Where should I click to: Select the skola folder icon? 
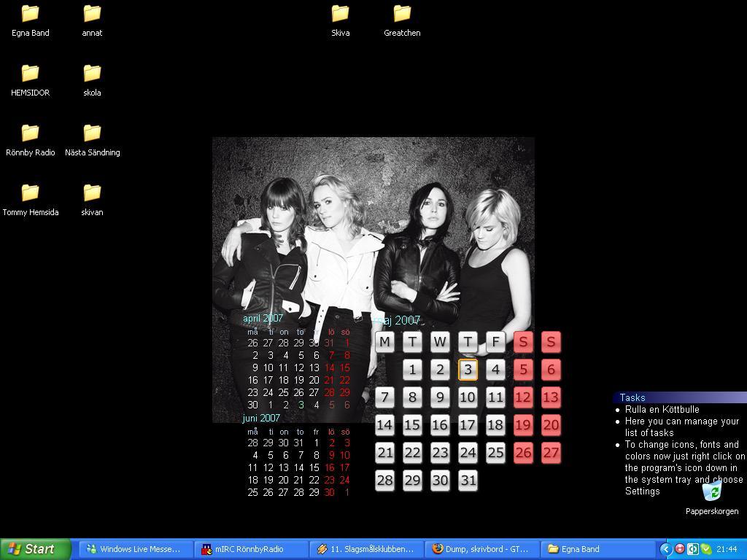92,74
